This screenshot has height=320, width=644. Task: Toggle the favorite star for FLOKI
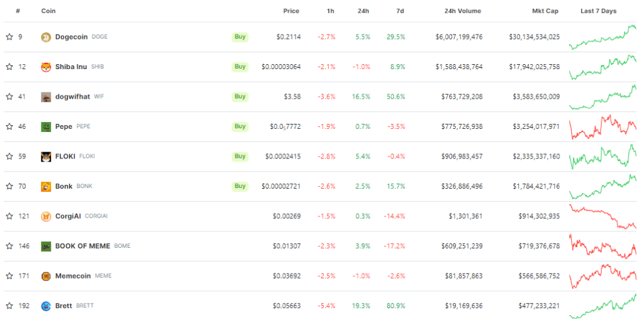tap(9, 157)
